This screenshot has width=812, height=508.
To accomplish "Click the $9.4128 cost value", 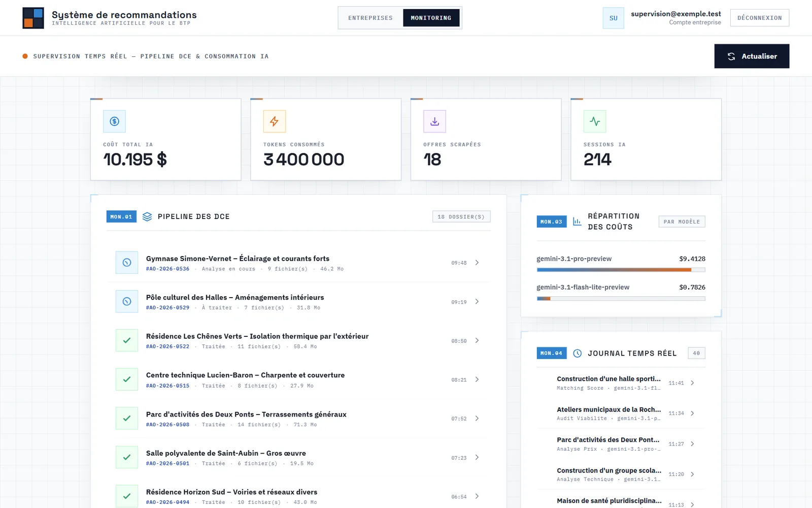I will (692, 259).
